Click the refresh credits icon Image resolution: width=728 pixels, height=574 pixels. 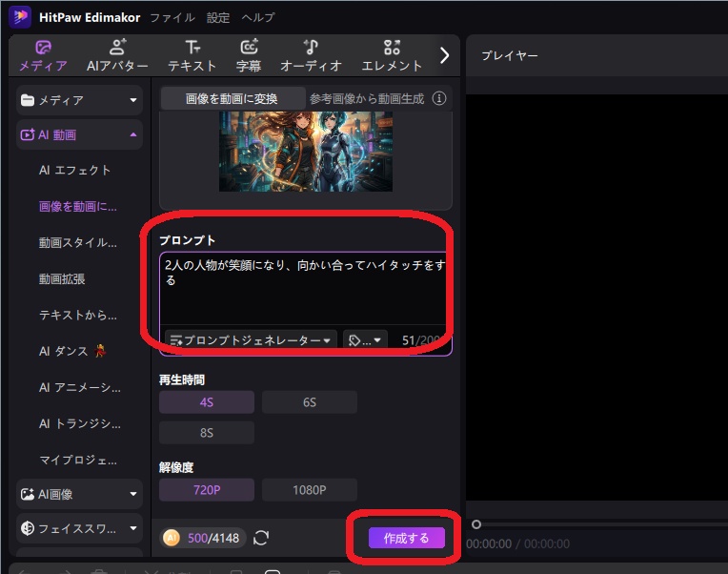[x=261, y=538]
